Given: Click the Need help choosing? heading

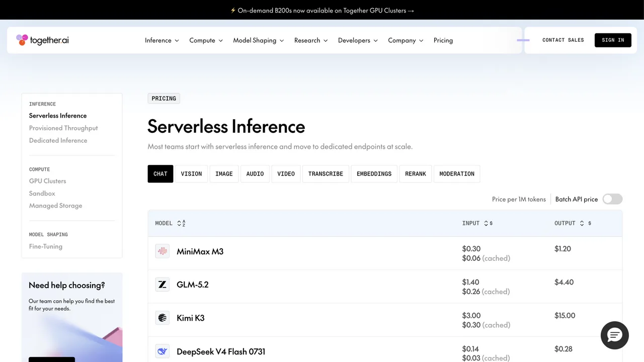Looking at the screenshot, I should pyautogui.click(x=67, y=285).
